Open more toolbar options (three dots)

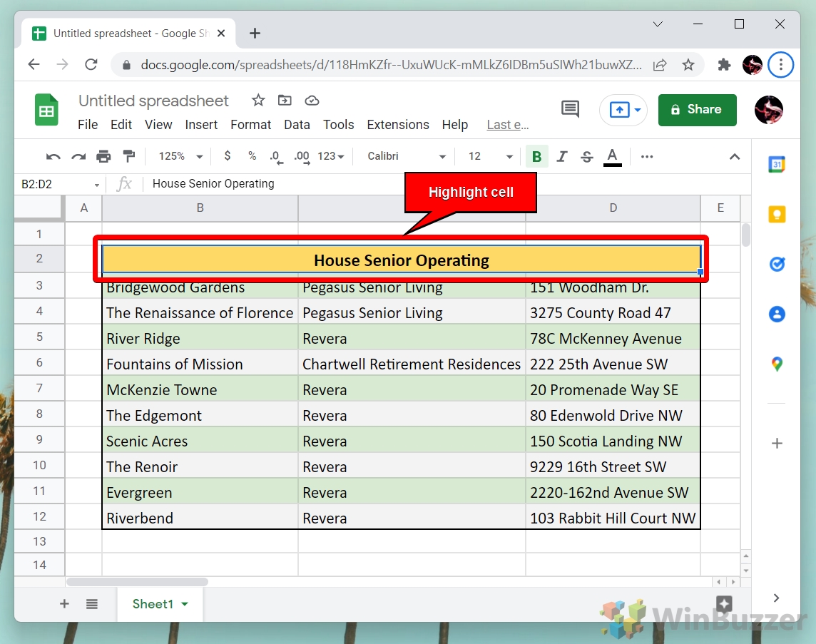point(647,157)
